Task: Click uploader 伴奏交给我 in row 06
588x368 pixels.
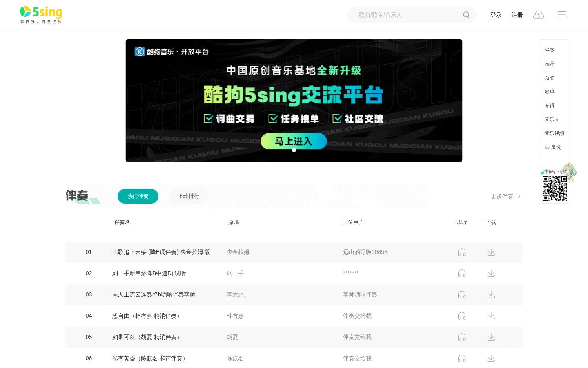Action: 357,359
